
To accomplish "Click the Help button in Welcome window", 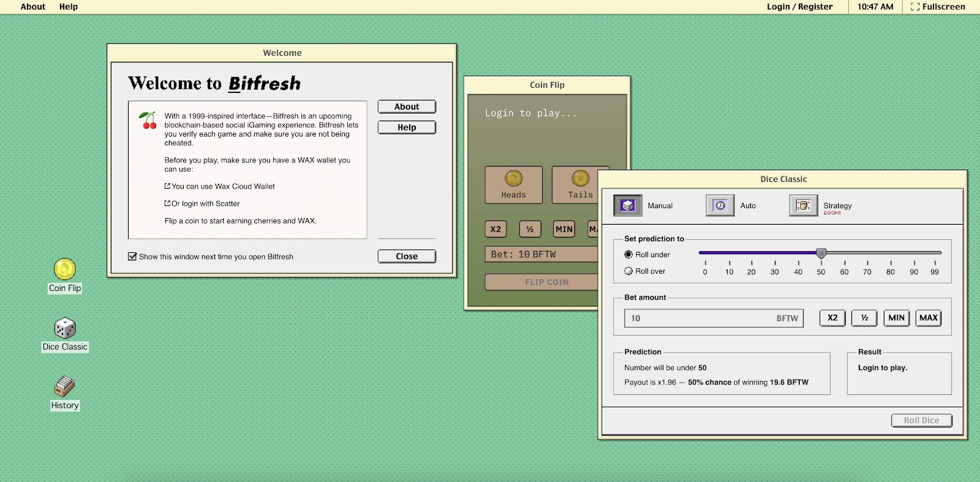I will 407,127.
